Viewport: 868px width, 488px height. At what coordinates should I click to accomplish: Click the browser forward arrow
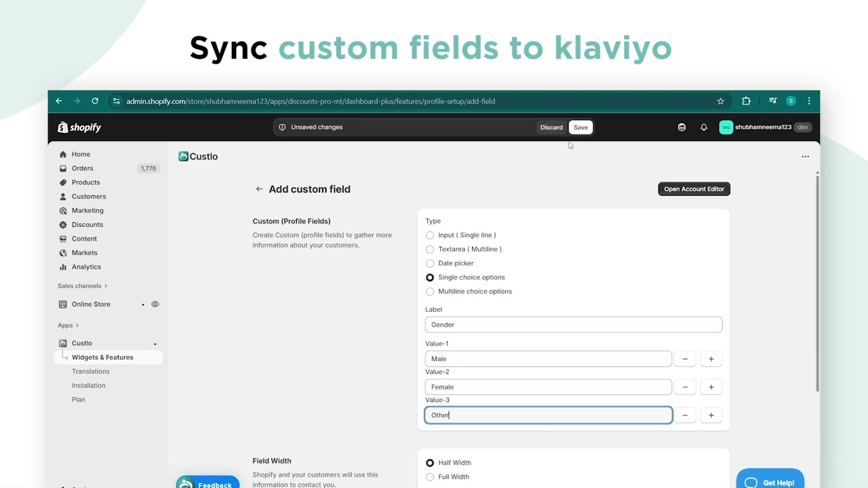click(77, 101)
